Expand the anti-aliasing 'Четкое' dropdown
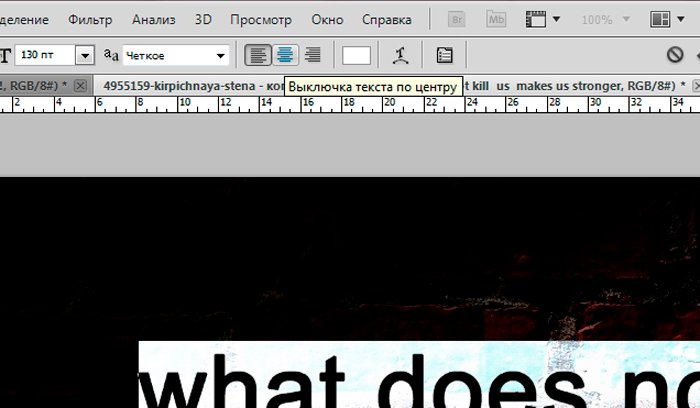The height and width of the screenshot is (408, 700). (x=219, y=56)
